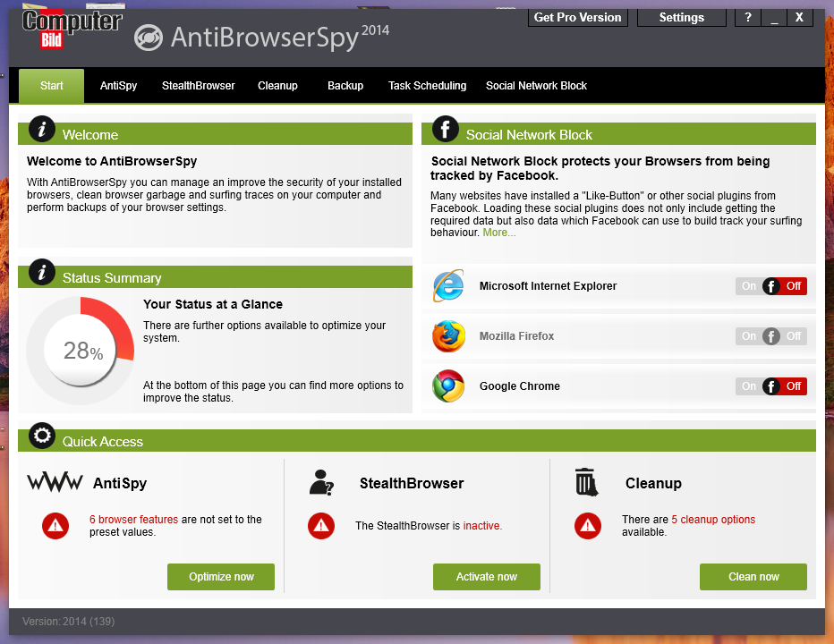The height and width of the screenshot is (644, 834).
Task: Click the red 'inactive.' status text
Action: coord(482,526)
